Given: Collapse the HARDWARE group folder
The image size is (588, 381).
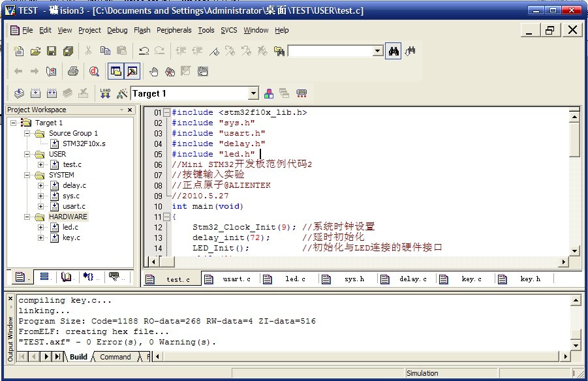Looking at the screenshot, I should pos(27,217).
